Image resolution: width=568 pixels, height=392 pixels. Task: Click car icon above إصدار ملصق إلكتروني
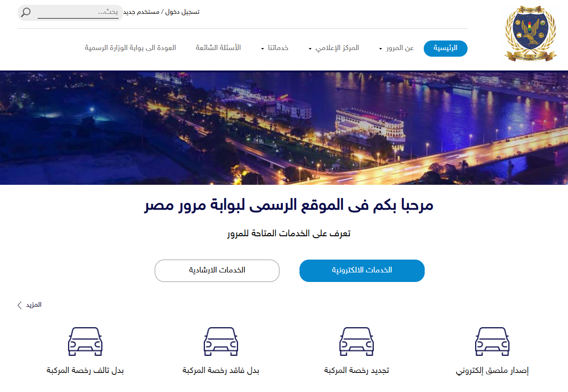[x=492, y=342]
